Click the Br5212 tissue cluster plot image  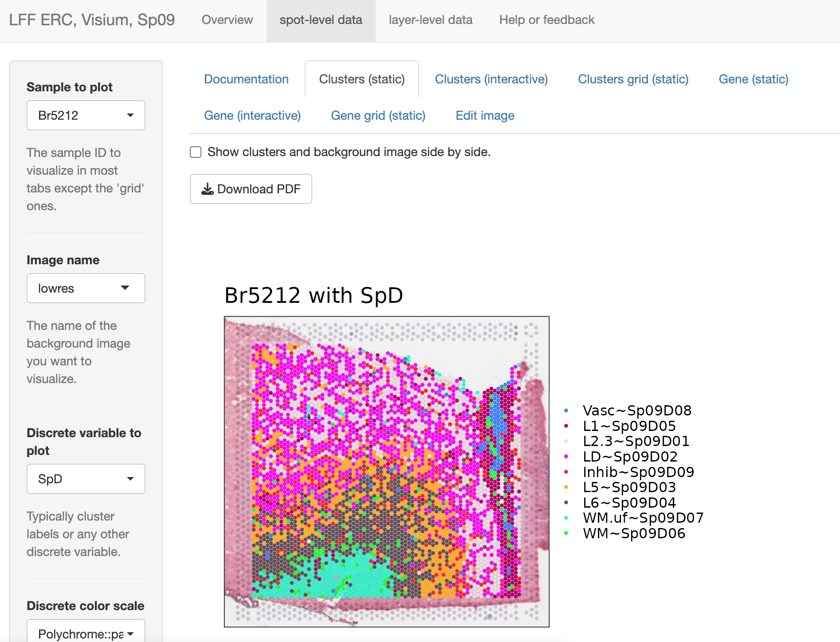tap(386, 471)
